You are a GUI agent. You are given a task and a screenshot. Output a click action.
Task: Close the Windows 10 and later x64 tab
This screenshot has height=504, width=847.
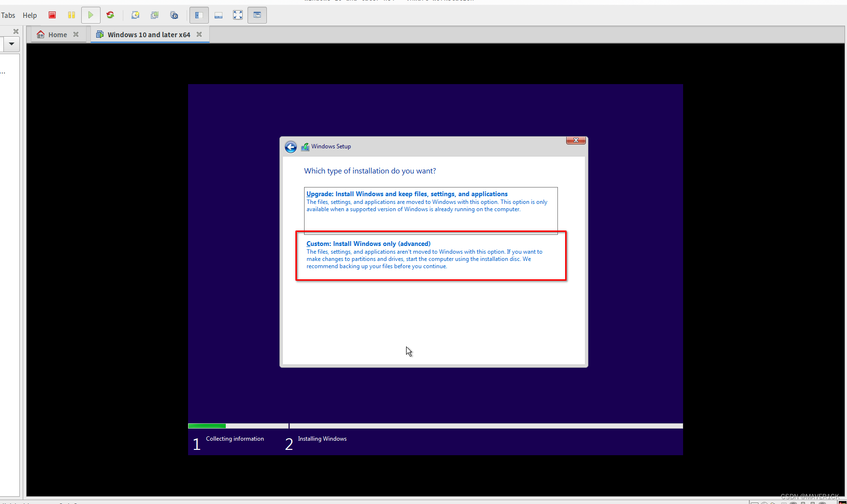click(x=199, y=34)
